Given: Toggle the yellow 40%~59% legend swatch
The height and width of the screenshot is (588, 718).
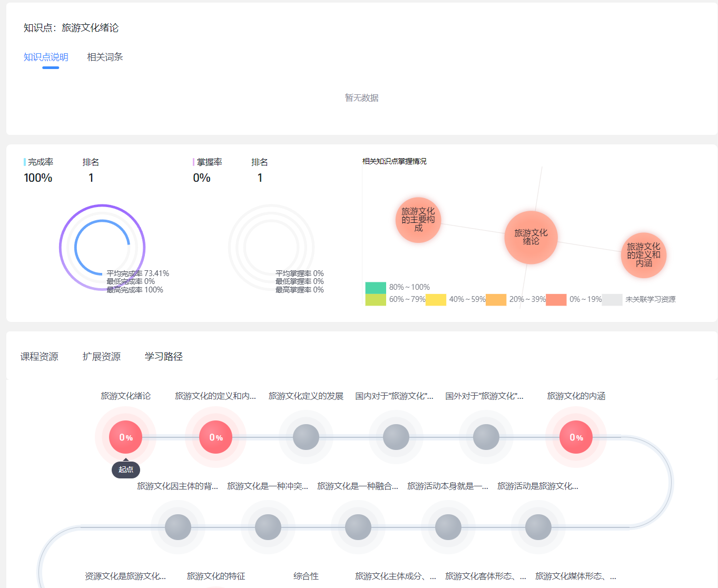Looking at the screenshot, I should (436, 300).
